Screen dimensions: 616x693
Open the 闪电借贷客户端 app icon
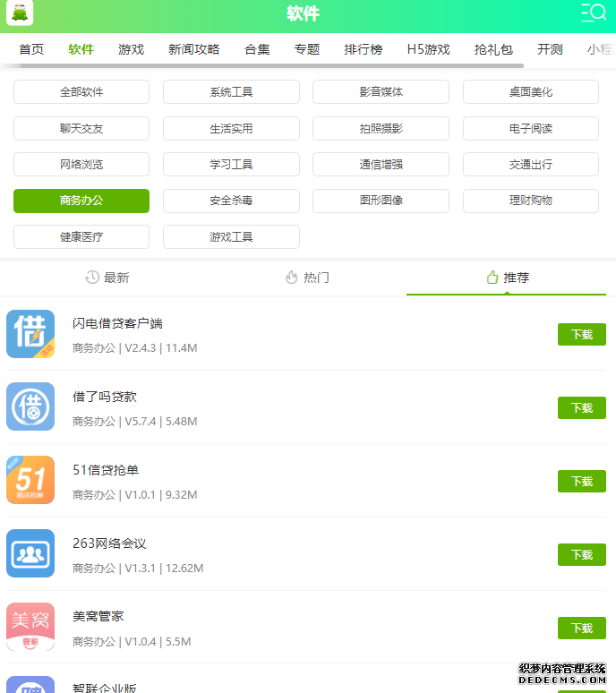[x=30, y=334]
